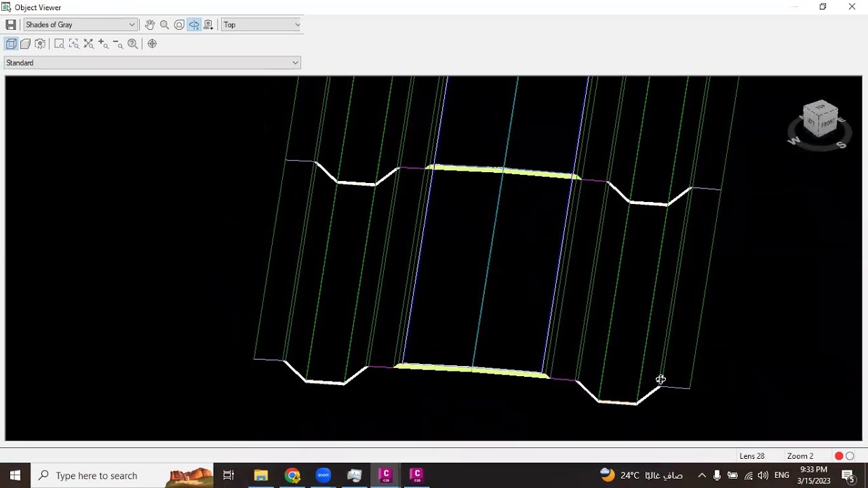Click the ViewCube in the viewport
The width and height of the screenshot is (868, 488).
821,119
